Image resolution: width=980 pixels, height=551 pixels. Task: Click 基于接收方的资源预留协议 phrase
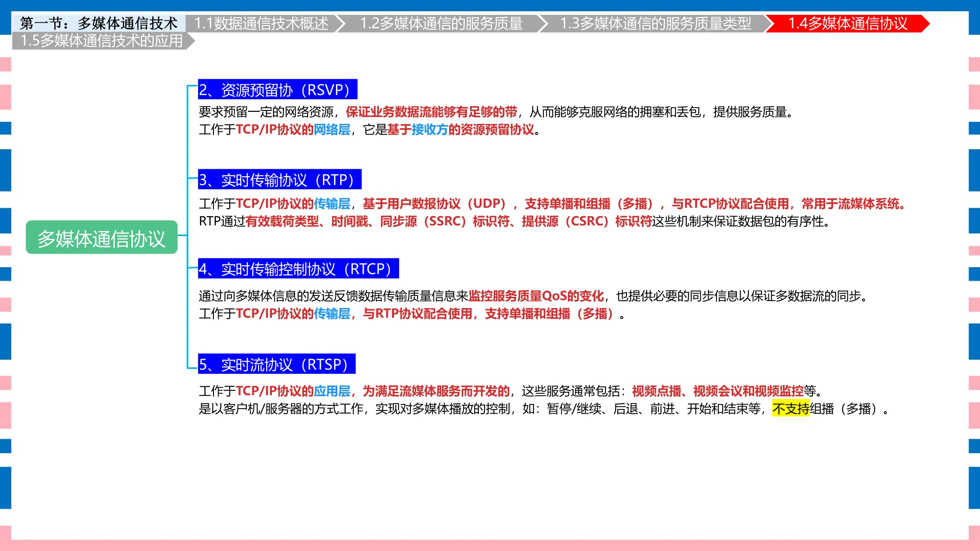[x=461, y=129]
